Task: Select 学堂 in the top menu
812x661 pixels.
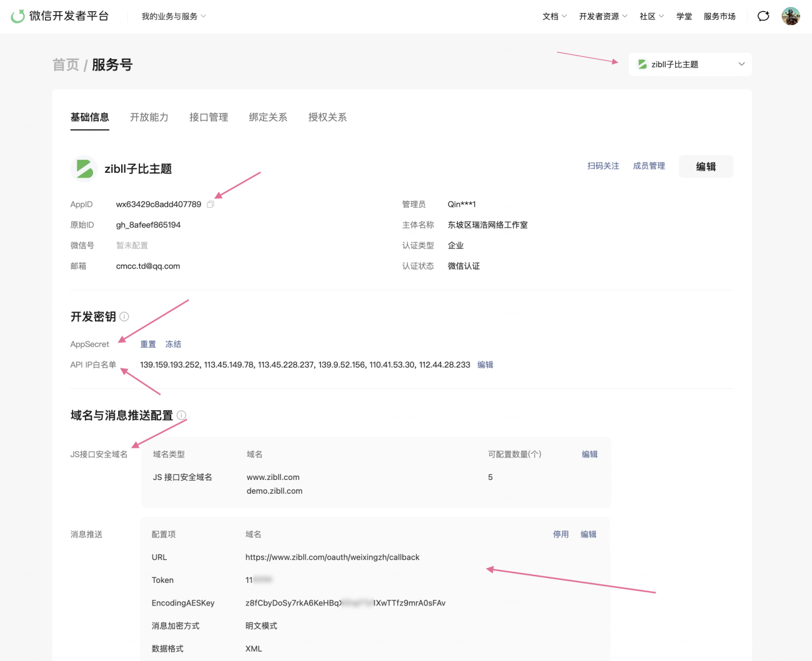Action: click(x=683, y=16)
